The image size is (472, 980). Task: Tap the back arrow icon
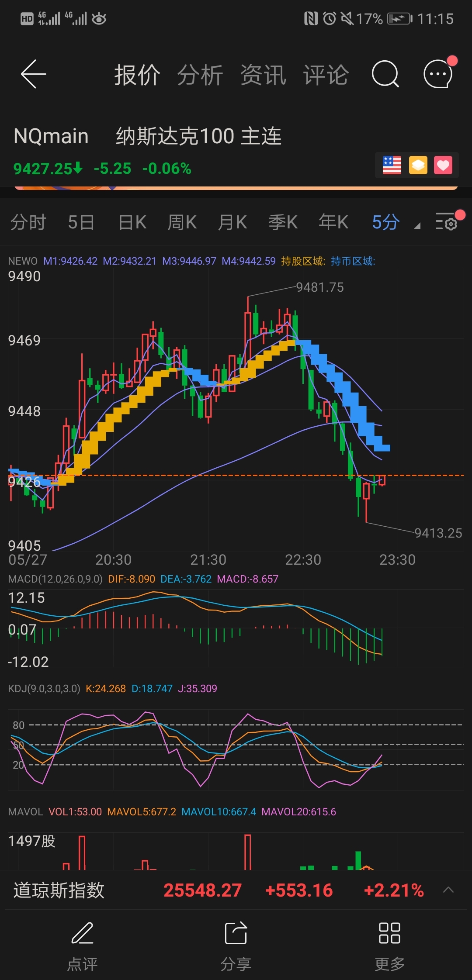(x=34, y=74)
